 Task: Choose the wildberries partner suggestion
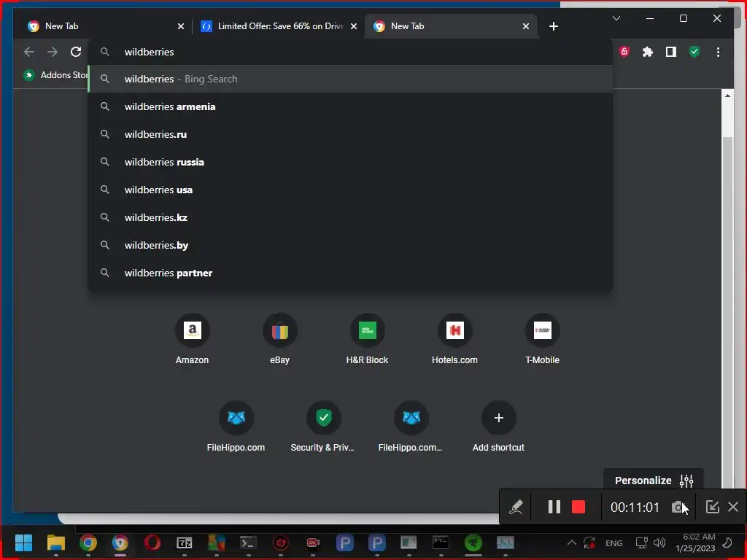click(x=350, y=273)
